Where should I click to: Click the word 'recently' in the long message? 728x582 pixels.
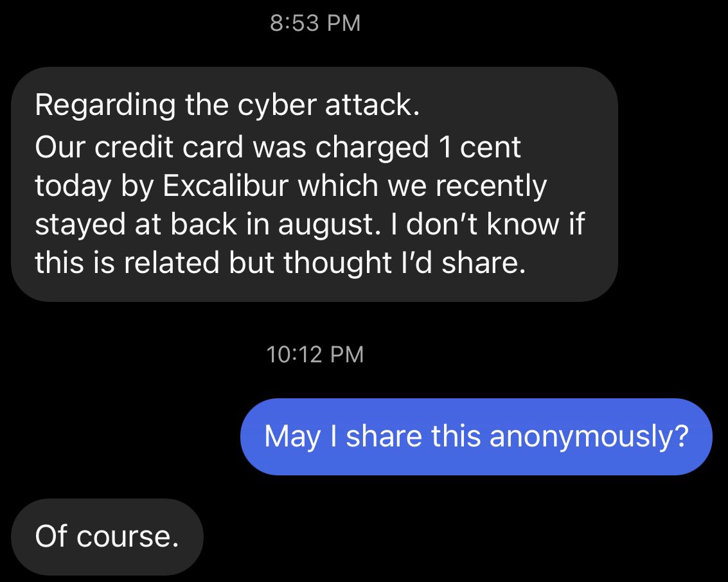[x=491, y=187]
